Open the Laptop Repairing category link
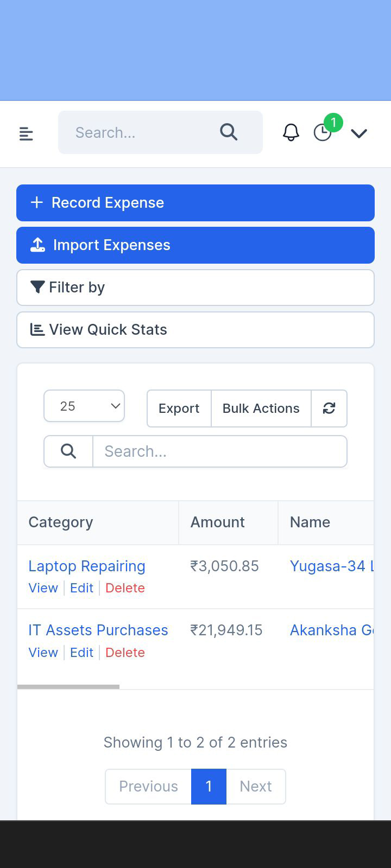 coord(87,566)
